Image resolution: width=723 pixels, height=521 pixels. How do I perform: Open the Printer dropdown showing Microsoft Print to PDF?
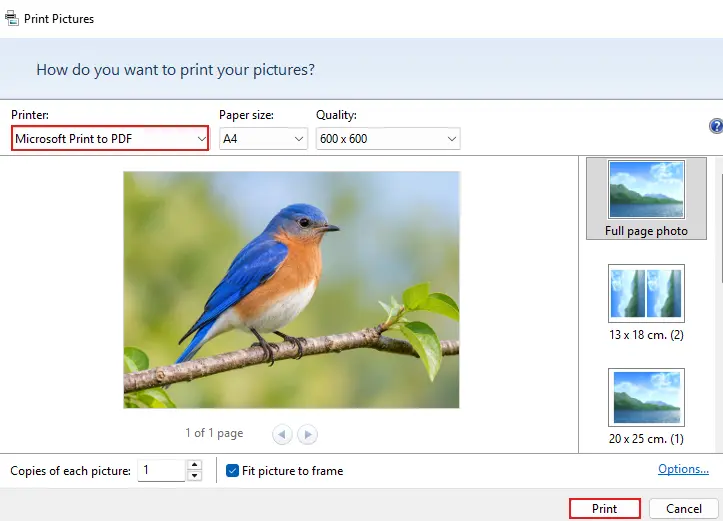(x=110, y=138)
